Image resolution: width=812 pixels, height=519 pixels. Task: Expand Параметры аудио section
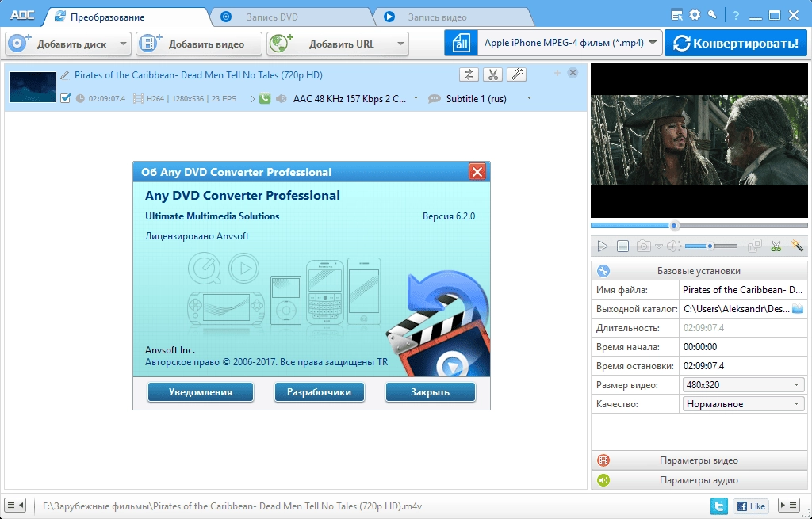[699, 480]
